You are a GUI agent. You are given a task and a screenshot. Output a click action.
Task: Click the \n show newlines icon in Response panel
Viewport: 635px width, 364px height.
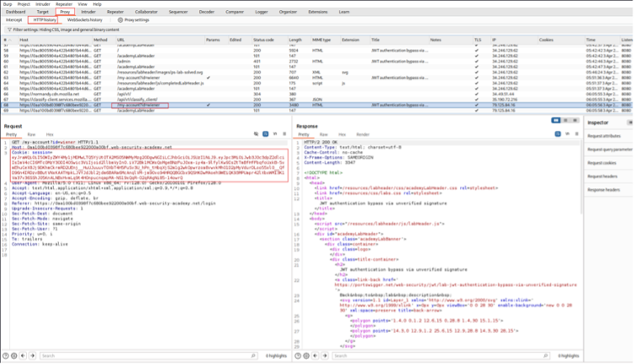click(568, 134)
